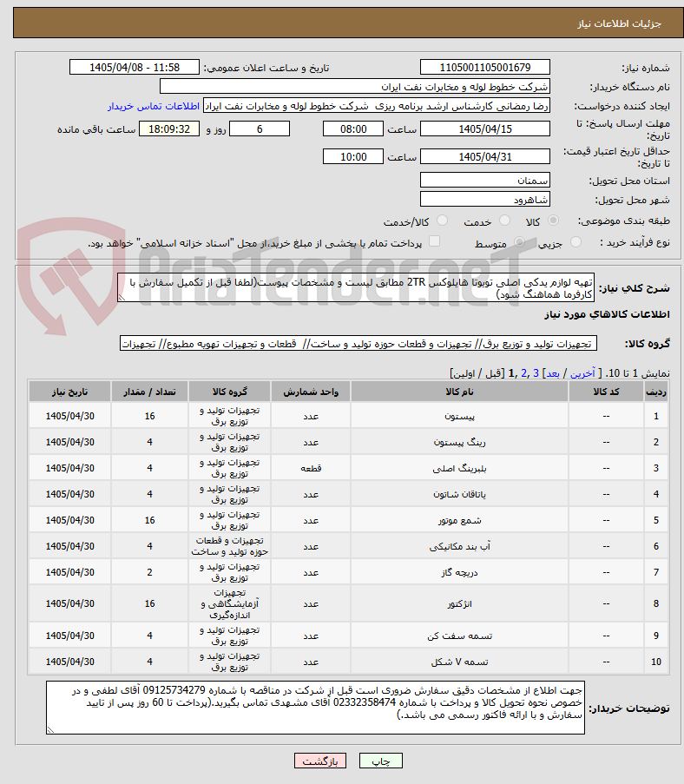Click the گروه کالا group field
The image size is (684, 784).
click(x=358, y=344)
